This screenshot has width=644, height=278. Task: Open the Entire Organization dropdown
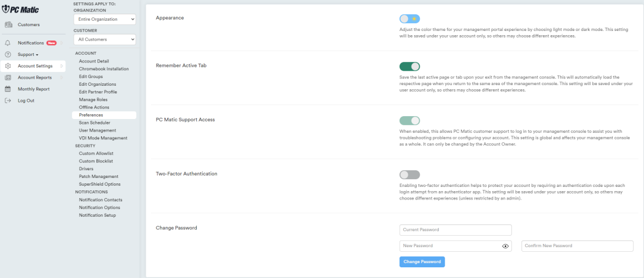tap(105, 20)
